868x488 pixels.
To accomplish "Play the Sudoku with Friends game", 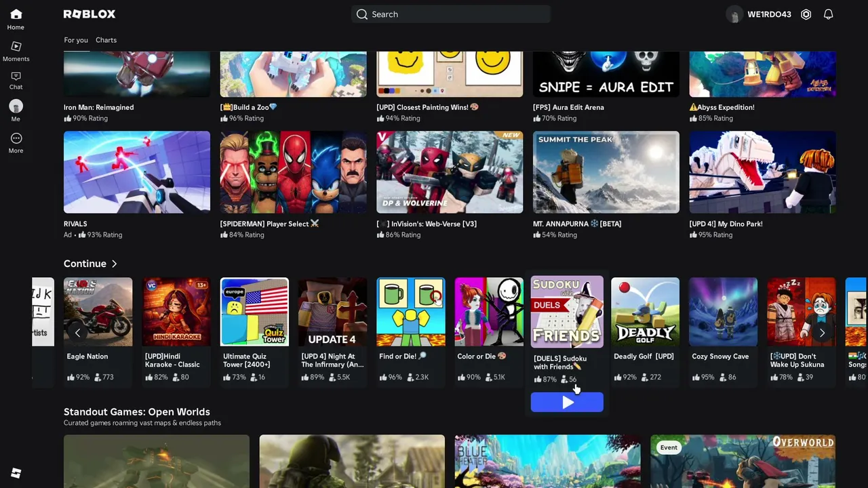I will click(x=567, y=403).
